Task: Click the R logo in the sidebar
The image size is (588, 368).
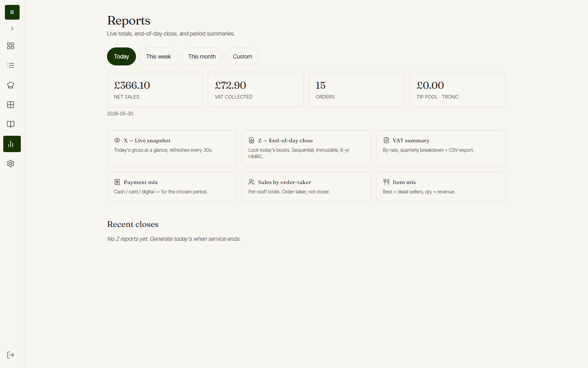Action: (x=12, y=12)
